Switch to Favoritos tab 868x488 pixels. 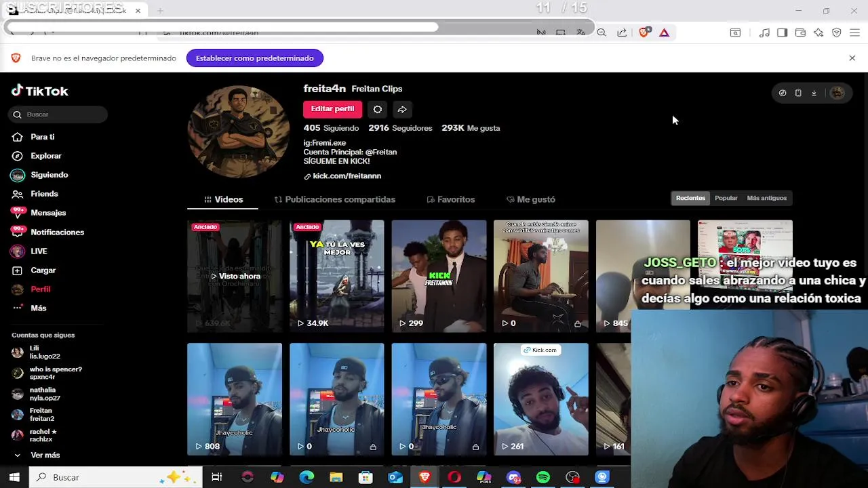tap(451, 199)
